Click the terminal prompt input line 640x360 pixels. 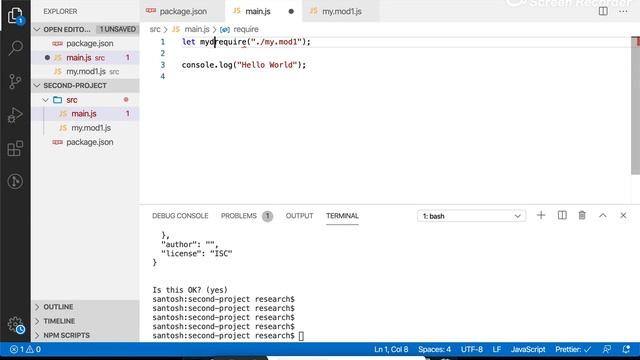coord(228,336)
